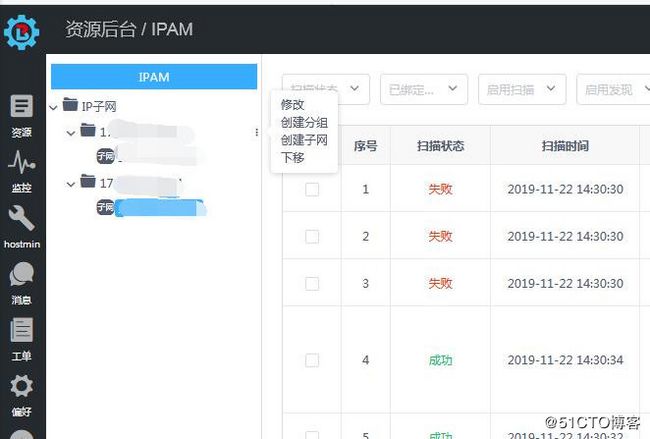Click the 扫描状态 column header

pyautogui.click(x=441, y=146)
